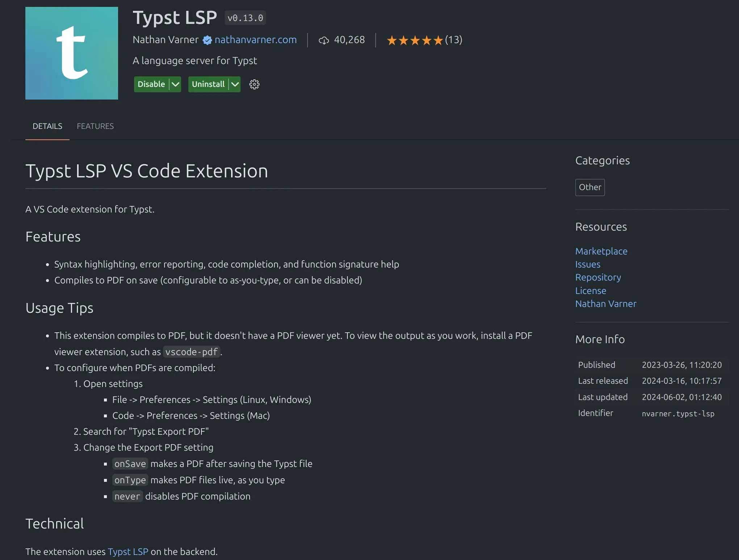Switch to the FEATURES tab
739x560 pixels.
click(x=95, y=126)
